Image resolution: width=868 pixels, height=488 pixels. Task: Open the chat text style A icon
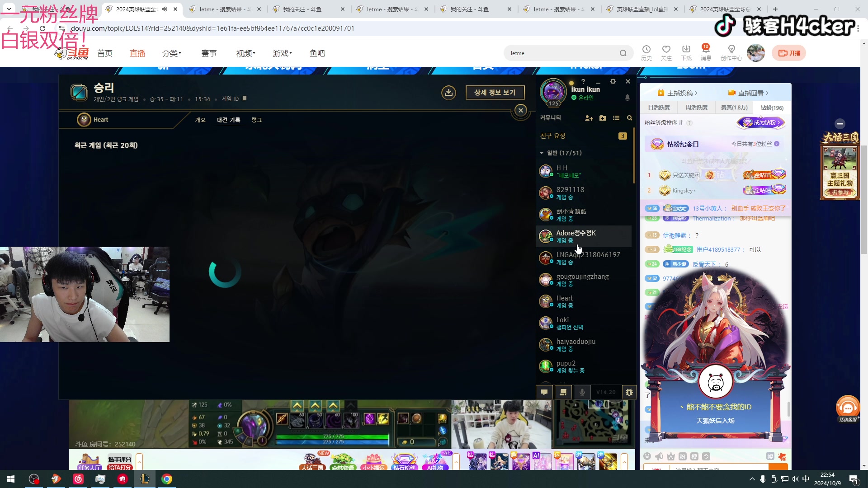tap(671, 456)
